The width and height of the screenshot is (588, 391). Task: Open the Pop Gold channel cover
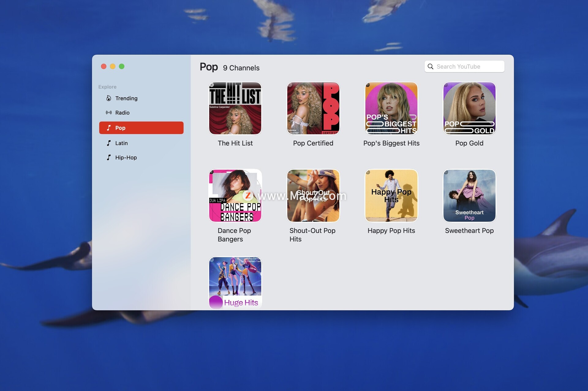click(x=469, y=108)
